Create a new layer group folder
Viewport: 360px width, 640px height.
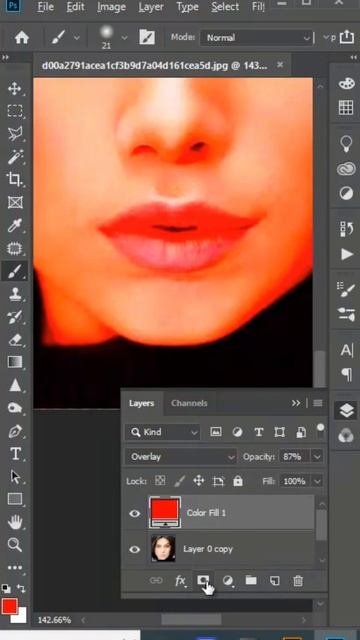point(251,580)
